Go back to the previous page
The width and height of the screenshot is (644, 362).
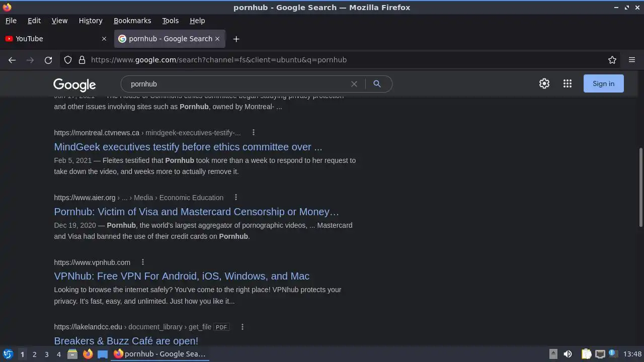[12, 60]
